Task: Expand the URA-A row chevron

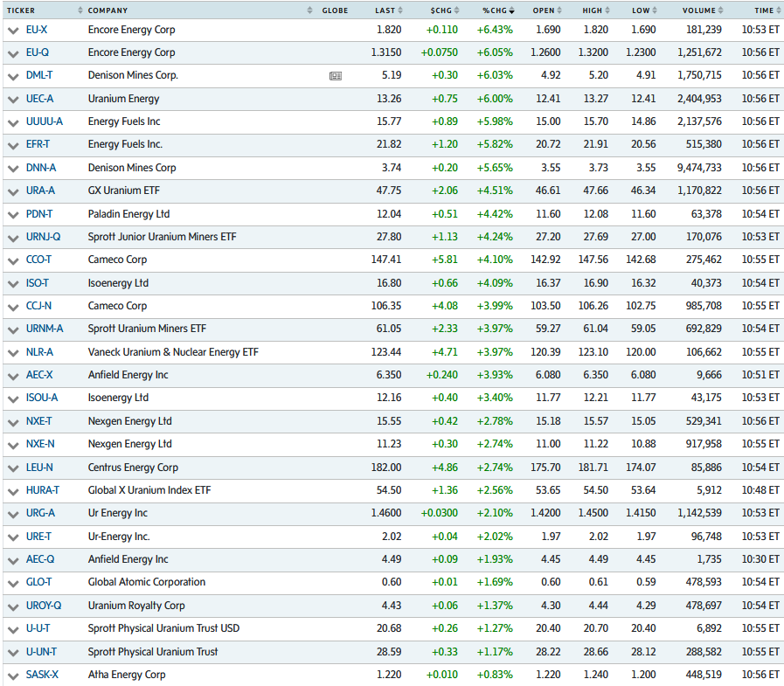Action: tap(13, 191)
